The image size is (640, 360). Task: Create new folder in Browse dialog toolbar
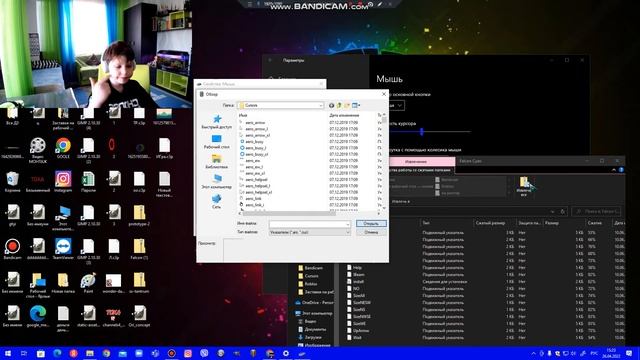[347, 105]
